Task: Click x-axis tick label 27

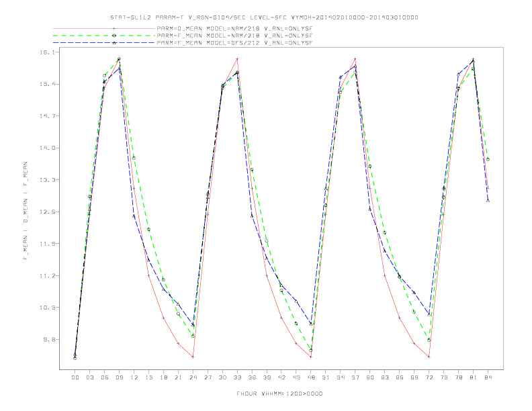Action: click(x=208, y=377)
